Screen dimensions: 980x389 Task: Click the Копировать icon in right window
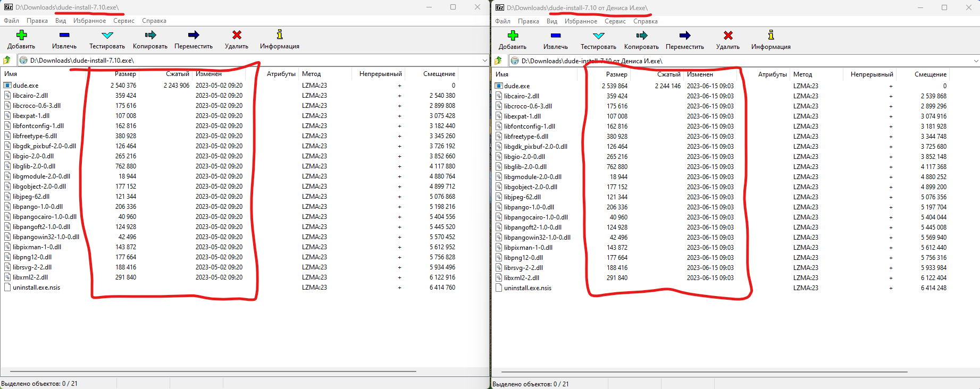[642, 36]
